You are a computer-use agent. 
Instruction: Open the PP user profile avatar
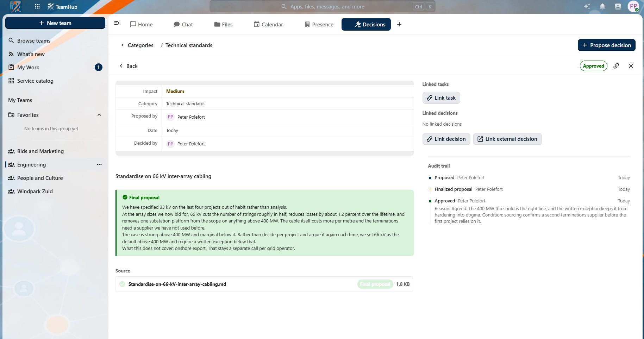click(x=633, y=7)
